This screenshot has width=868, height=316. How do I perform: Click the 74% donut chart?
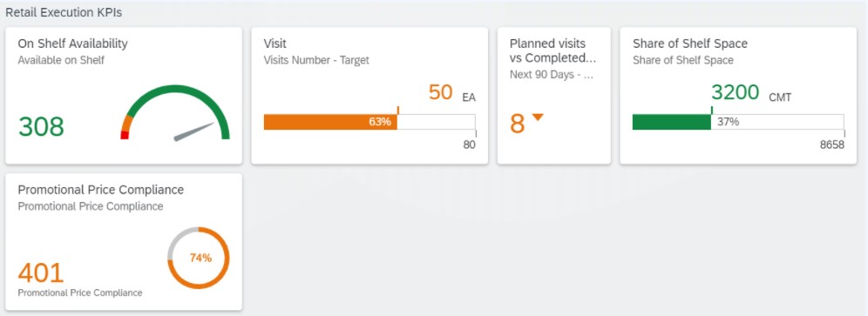(198, 258)
